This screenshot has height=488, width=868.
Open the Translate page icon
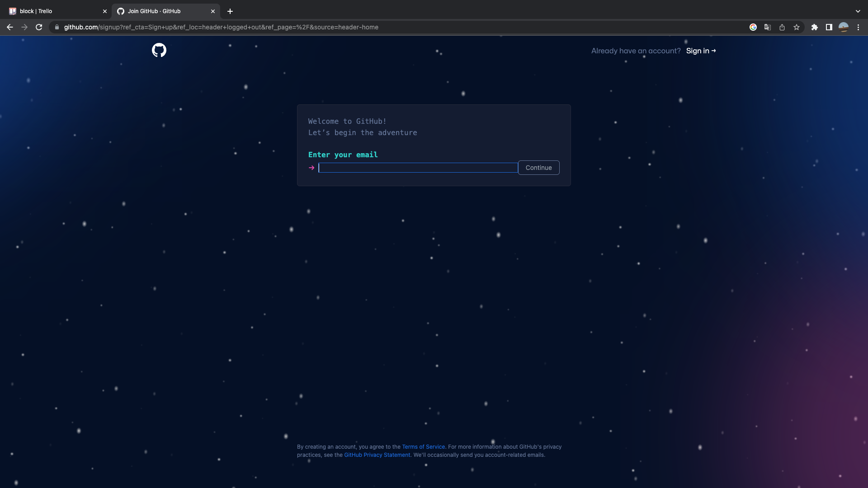click(768, 27)
